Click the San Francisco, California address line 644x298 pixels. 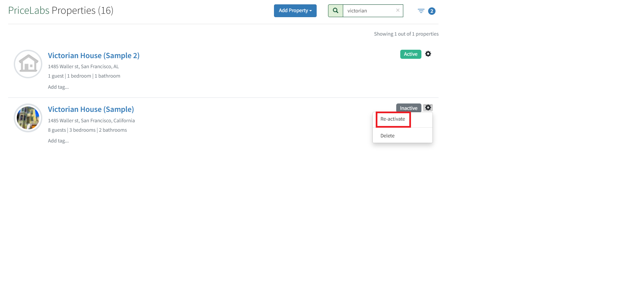coord(91,121)
